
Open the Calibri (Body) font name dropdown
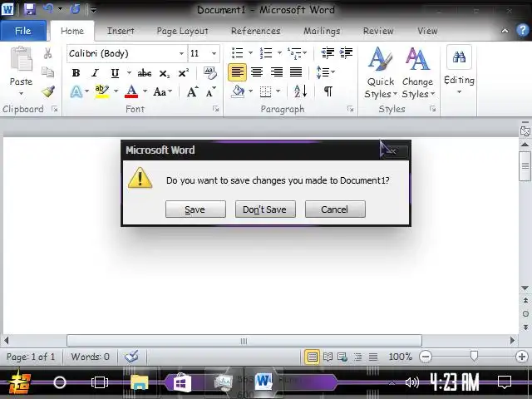point(181,53)
